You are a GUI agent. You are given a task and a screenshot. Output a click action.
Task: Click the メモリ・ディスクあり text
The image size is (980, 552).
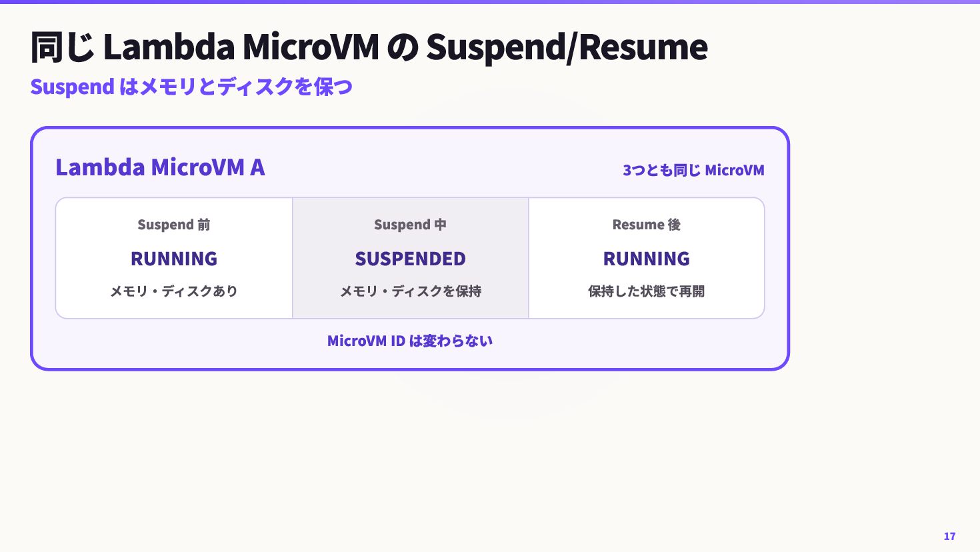[x=174, y=291]
